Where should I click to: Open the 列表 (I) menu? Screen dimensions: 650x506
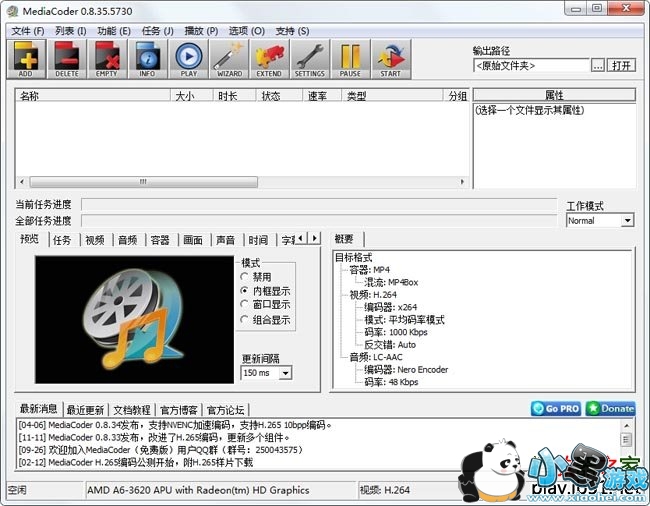click(71, 31)
